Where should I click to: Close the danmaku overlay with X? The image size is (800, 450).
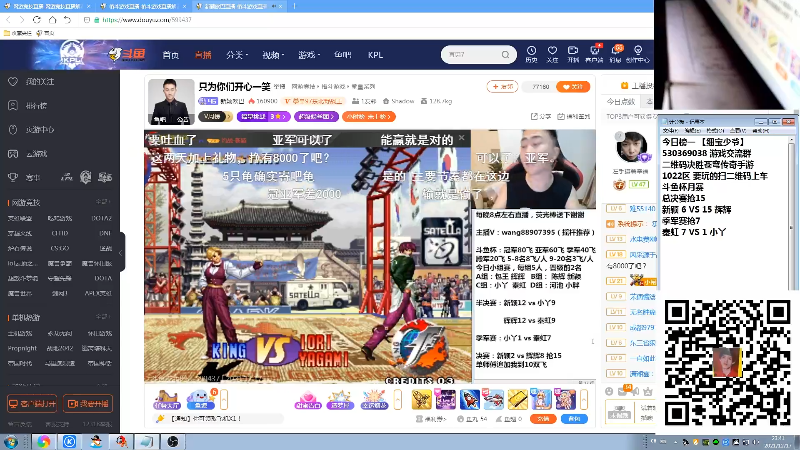pyautogui.click(x=462, y=138)
